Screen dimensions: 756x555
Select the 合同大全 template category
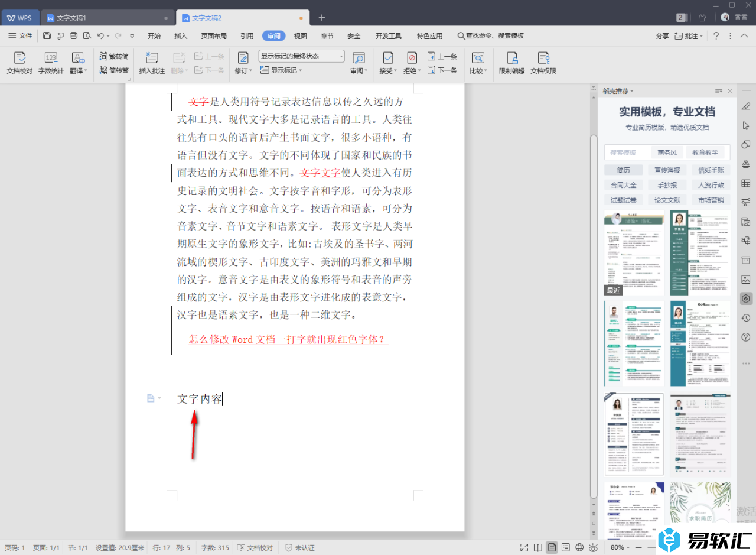[624, 185]
